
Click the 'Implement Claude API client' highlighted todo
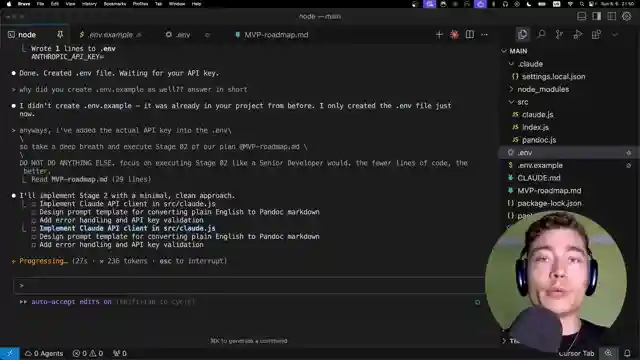[x=127, y=228]
